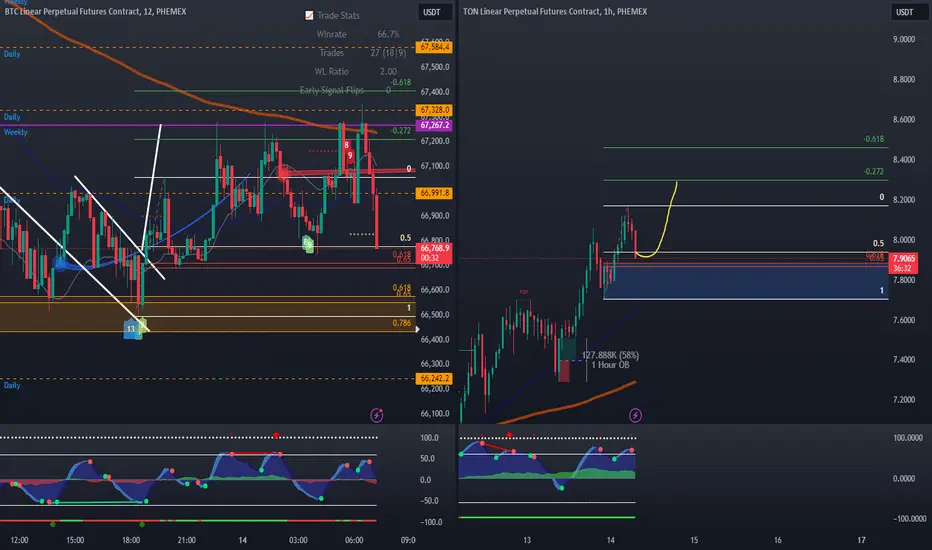Click the Winrate 66.7% stat row
932x550 pixels.
point(357,34)
